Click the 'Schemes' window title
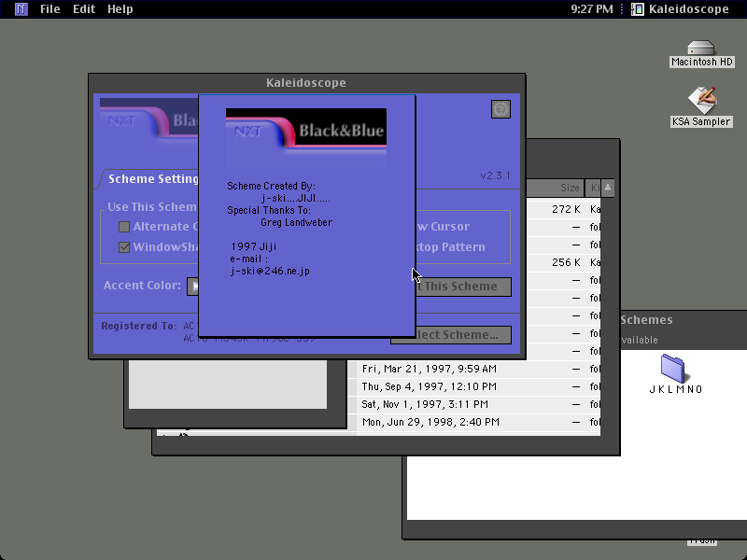The width and height of the screenshot is (747, 560). coord(646,320)
